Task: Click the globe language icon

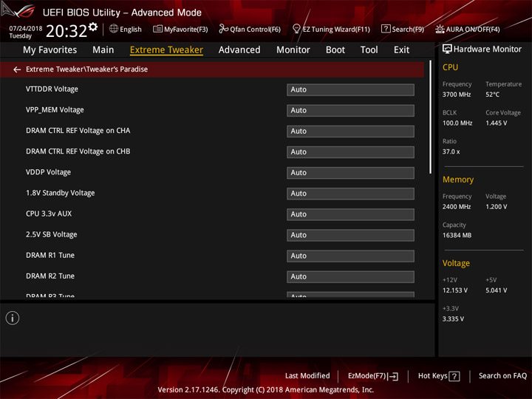Action: tap(114, 29)
